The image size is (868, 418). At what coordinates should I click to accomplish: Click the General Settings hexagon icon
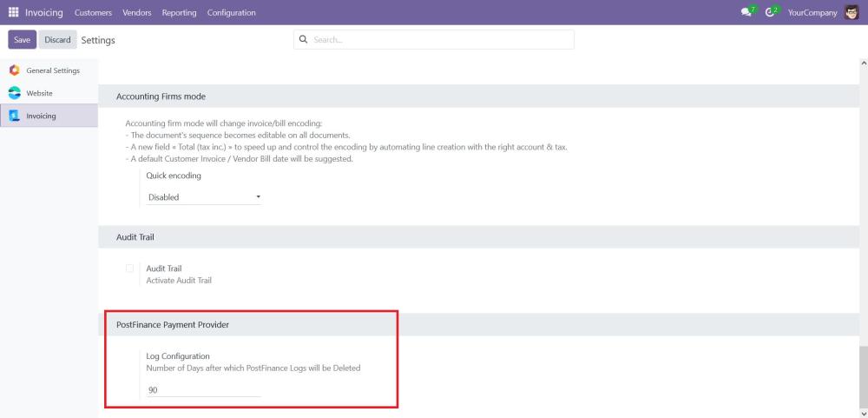pos(14,70)
